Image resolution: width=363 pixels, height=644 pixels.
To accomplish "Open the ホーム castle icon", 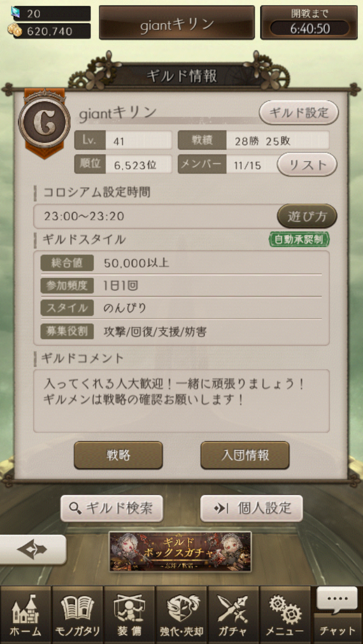I will point(26,615).
